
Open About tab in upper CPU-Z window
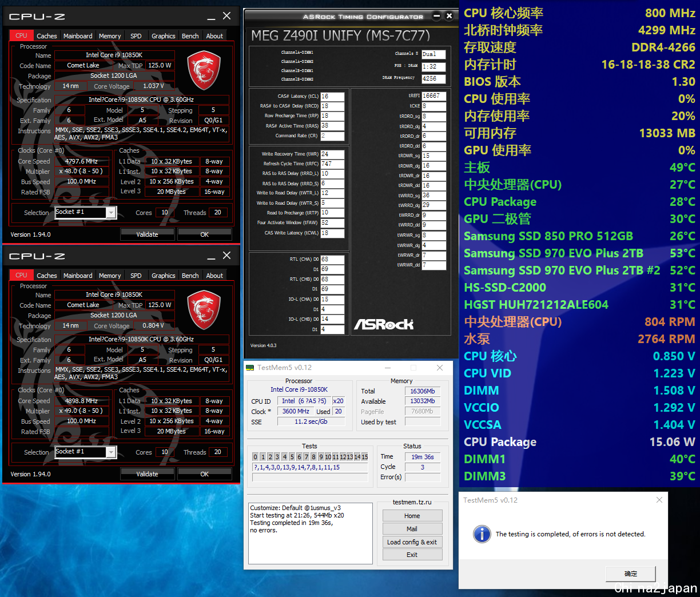215,36
